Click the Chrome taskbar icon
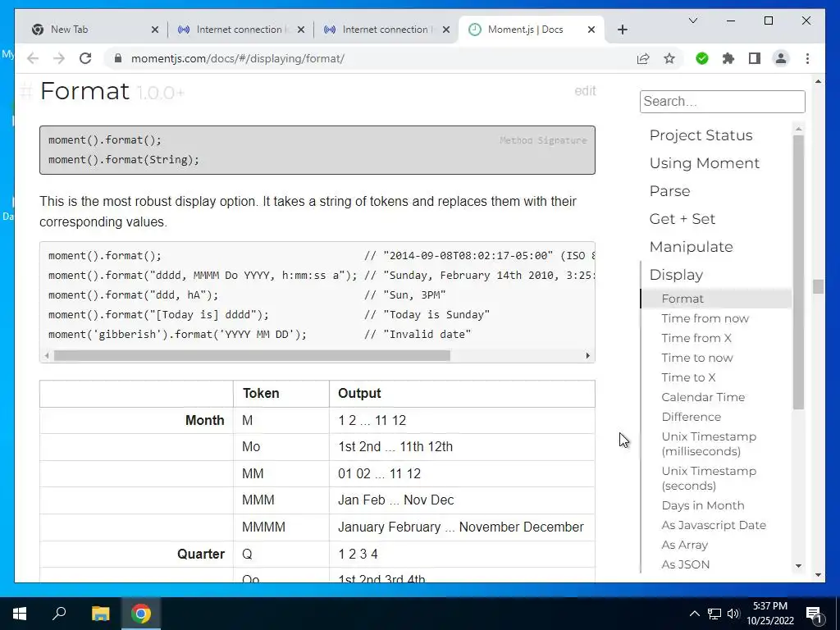 (141, 614)
